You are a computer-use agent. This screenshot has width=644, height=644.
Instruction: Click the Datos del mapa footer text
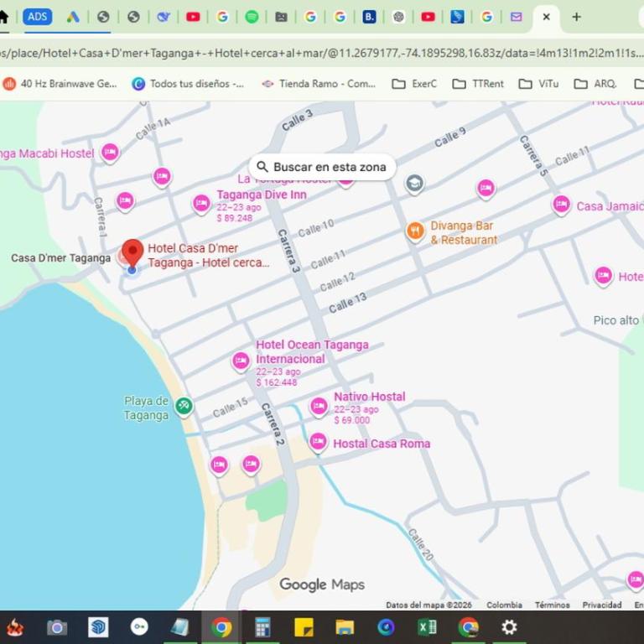click(x=428, y=605)
